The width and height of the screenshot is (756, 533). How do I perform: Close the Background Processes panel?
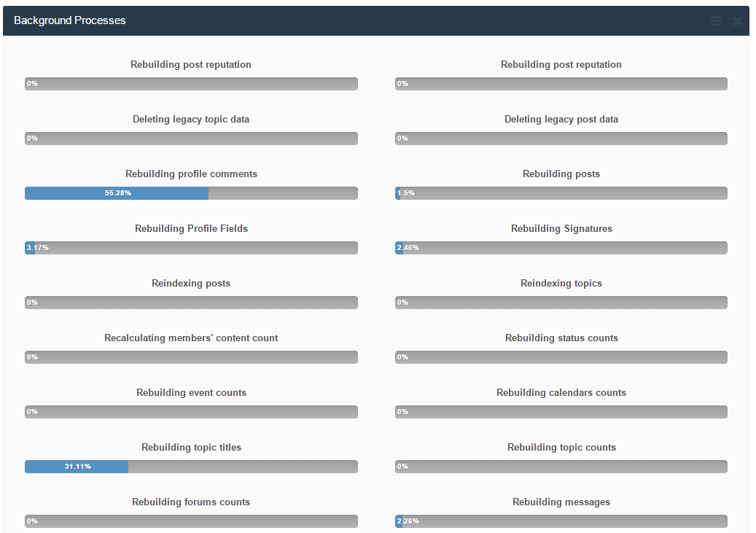[737, 21]
